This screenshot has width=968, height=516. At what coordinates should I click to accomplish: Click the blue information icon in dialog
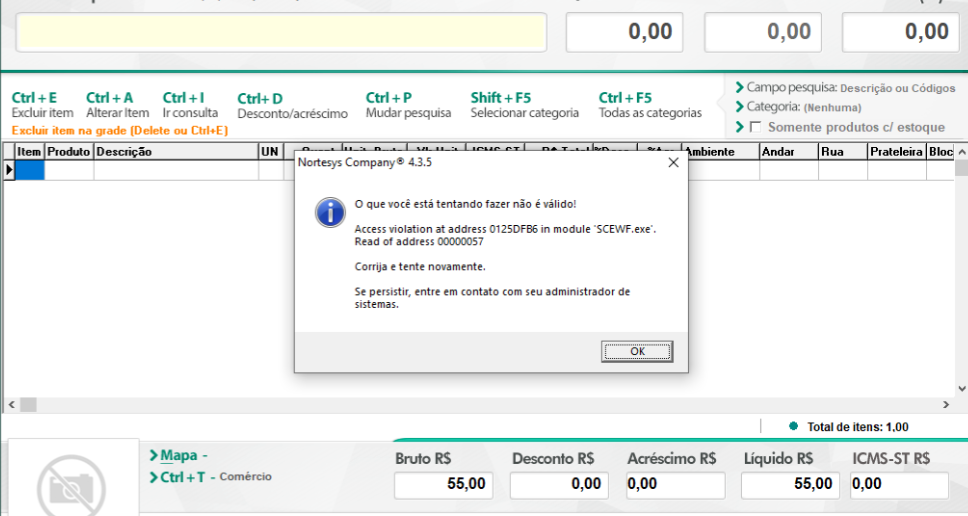[x=330, y=212]
